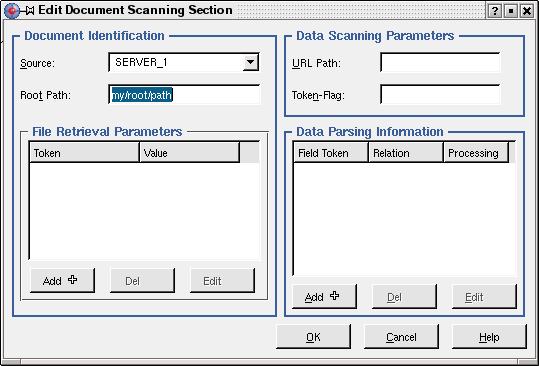Open the Source dropdown arrow
The width and height of the screenshot is (539, 366).
click(x=251, y=62)
